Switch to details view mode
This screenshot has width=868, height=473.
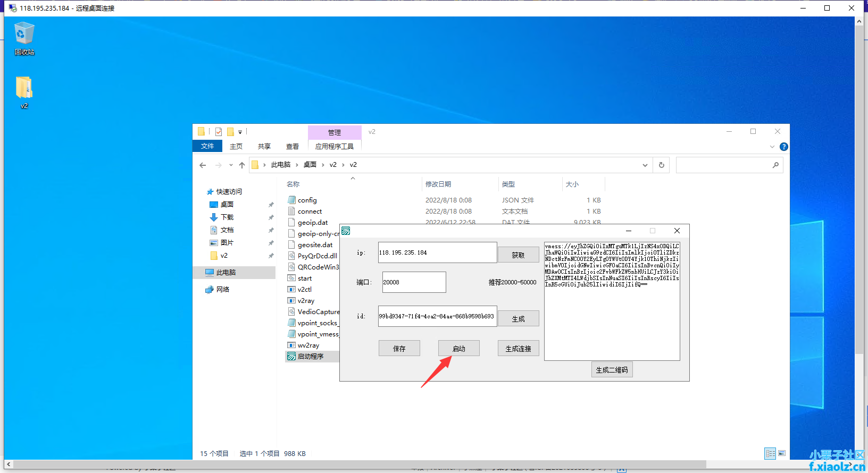click(x=770, y=453)
